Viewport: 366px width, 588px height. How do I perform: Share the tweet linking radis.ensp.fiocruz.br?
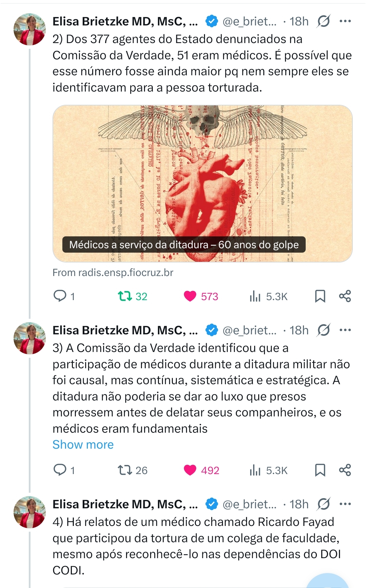pyautogui.click(x=345, y=296)
